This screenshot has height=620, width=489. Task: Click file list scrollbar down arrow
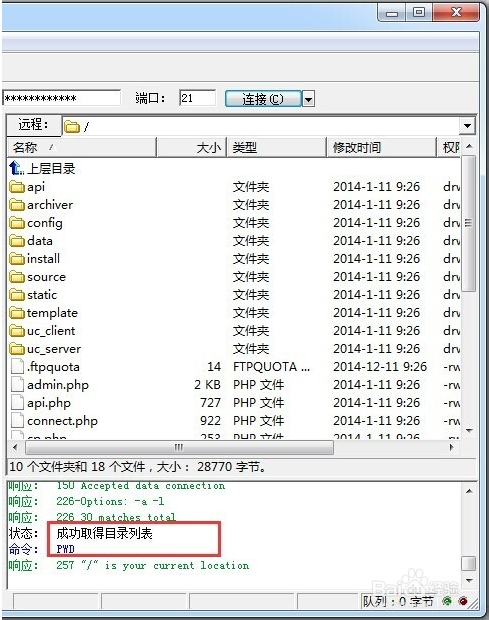469,430
